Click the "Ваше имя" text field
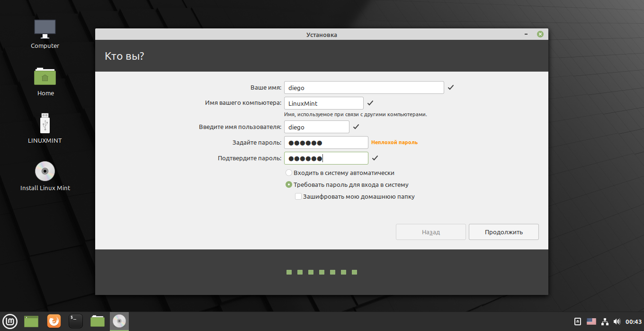Image resolution: width=644 pixels, height=331 pixels. click(364, 88)
